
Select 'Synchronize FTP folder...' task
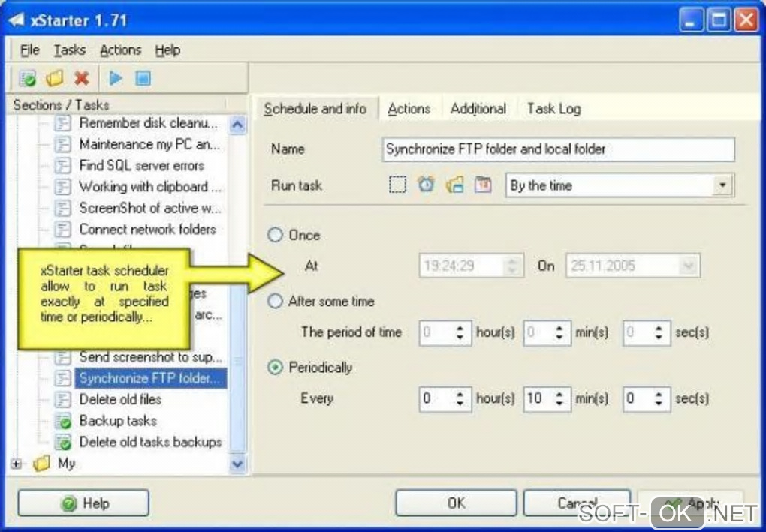[x=150, y=378]
